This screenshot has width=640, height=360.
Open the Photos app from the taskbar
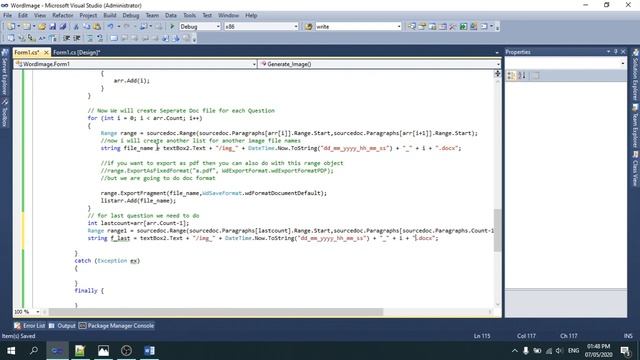[103, 351]
